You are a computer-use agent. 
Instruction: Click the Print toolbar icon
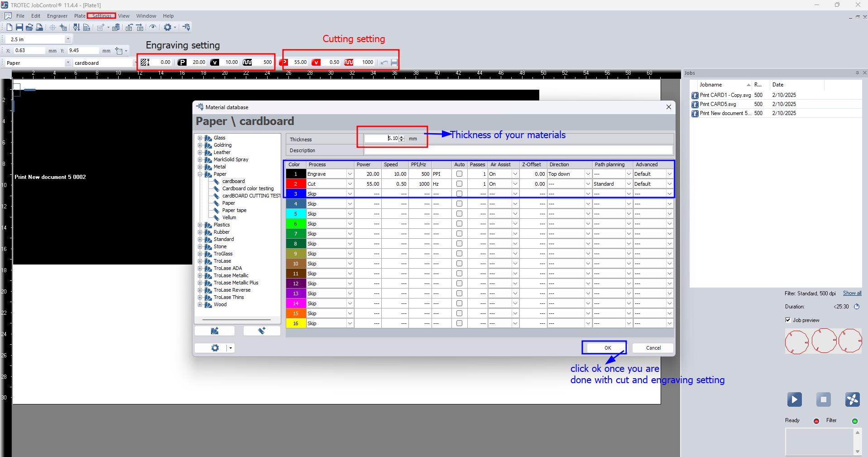point(39,27)
